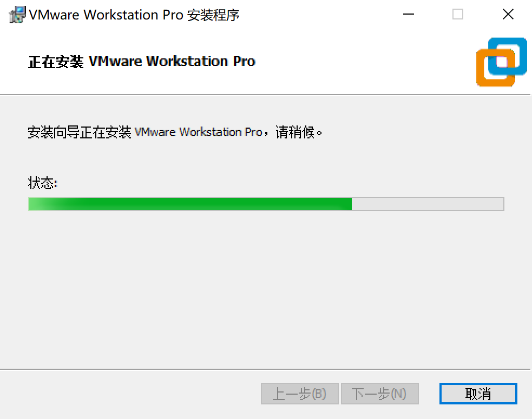Click the message 安装向导正在安装…请稍候
Image resolution: width=532 pixels, height=419 pixels.
[175, 132]
